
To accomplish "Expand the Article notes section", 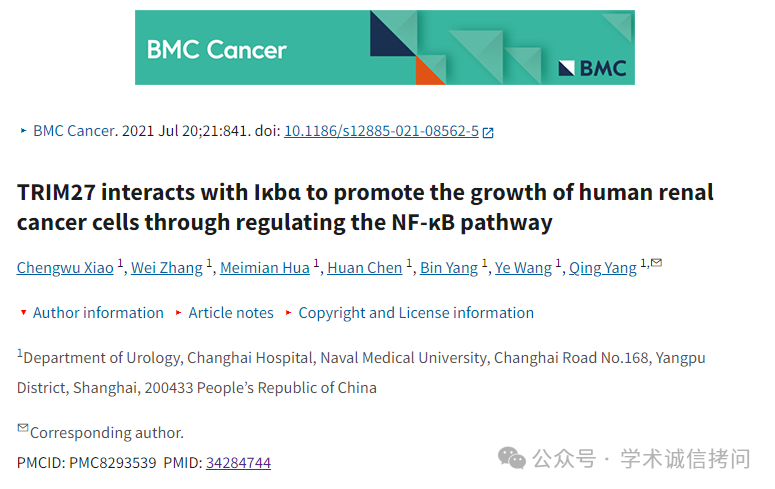I will 231,313.
